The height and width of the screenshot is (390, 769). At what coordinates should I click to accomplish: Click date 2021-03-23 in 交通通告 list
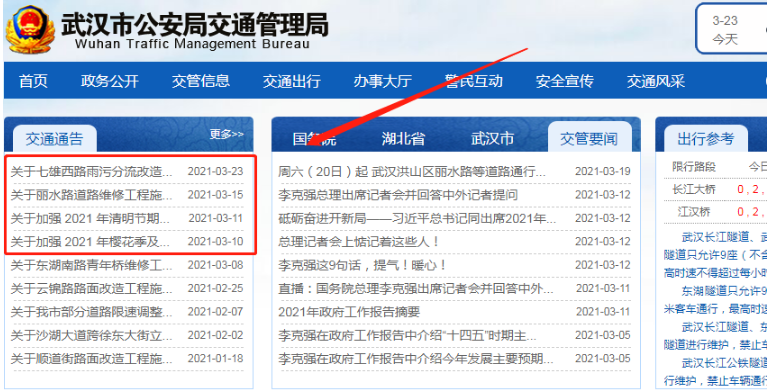tap(215, 172)
